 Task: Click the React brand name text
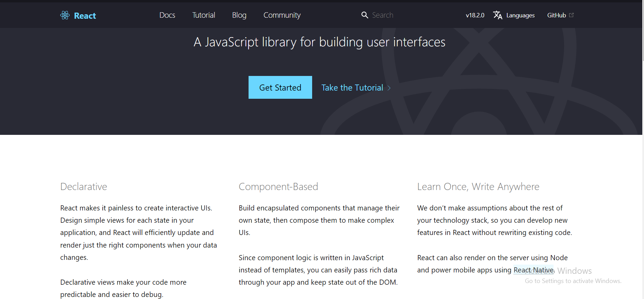[x=85, y=16]
